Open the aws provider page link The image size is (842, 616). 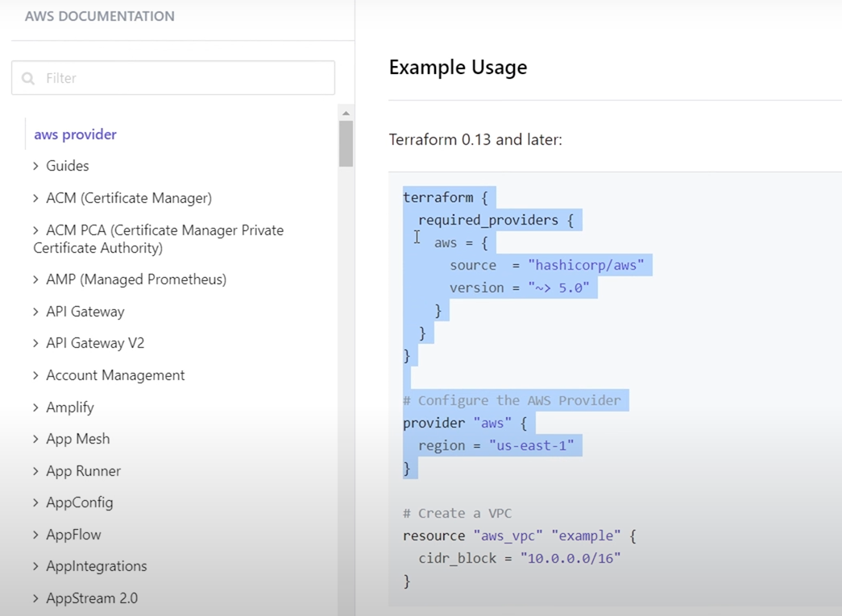pos(75,134)
